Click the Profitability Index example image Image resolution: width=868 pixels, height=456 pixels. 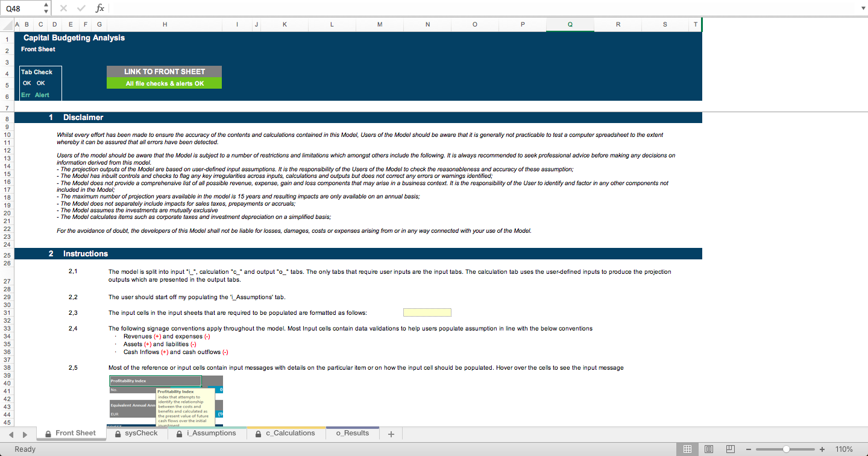pyautogui.click(x=166, y=401)
